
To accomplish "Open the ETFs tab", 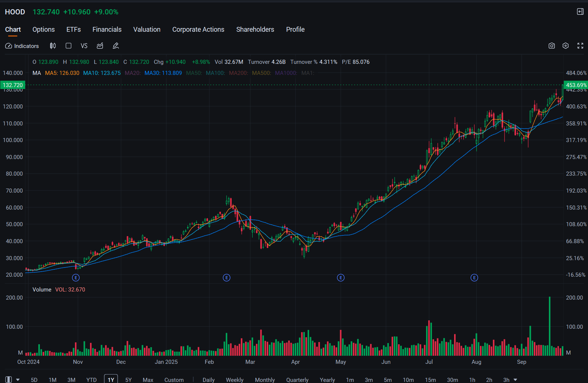I will pyautogui.click(x=73, y=30).
